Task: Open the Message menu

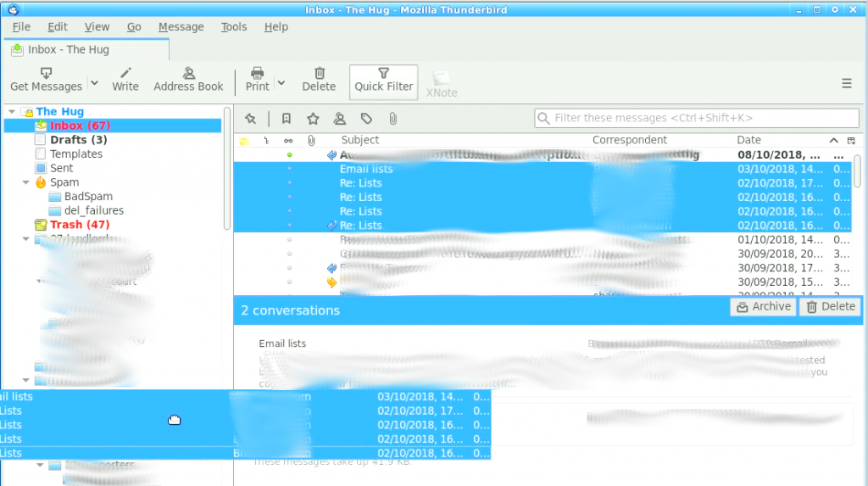Action: tap(181, 26)
